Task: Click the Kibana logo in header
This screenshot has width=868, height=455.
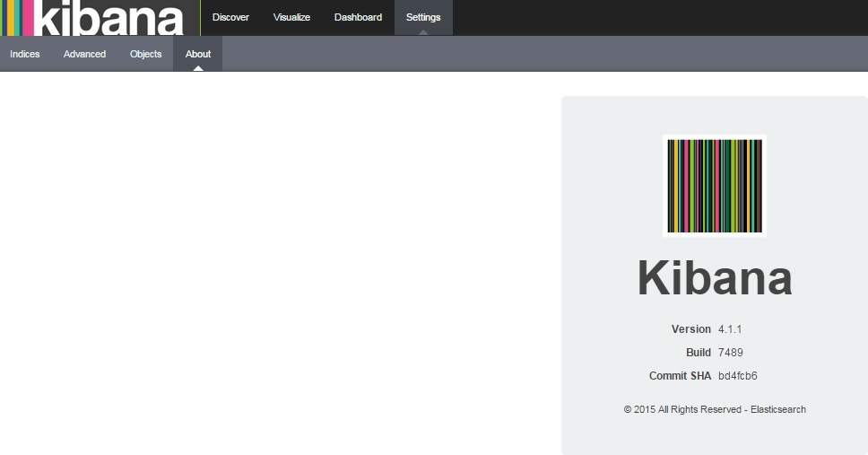Action: click(x=100, y=18)
